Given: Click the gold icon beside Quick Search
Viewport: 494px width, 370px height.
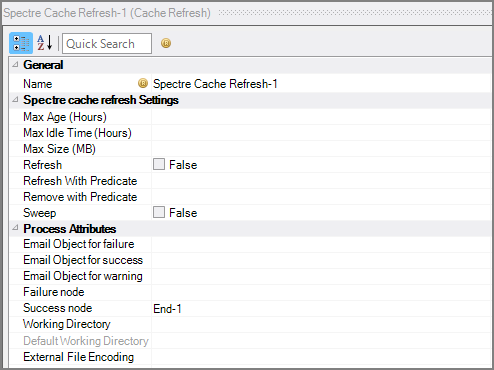Looking at the screenshot, I should pyautogui.click(x=166, y=43).
